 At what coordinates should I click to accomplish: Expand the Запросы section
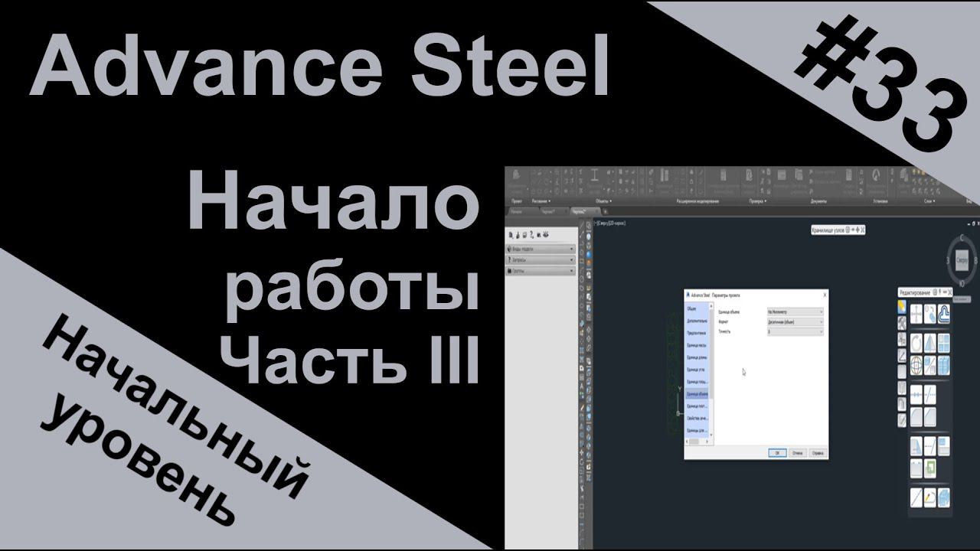[540, 260]
